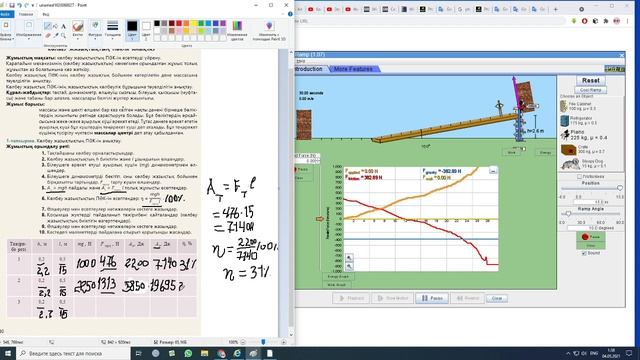Click the graph zoom-out magnifier icon
640x360 pixels.
click(349, 266)
